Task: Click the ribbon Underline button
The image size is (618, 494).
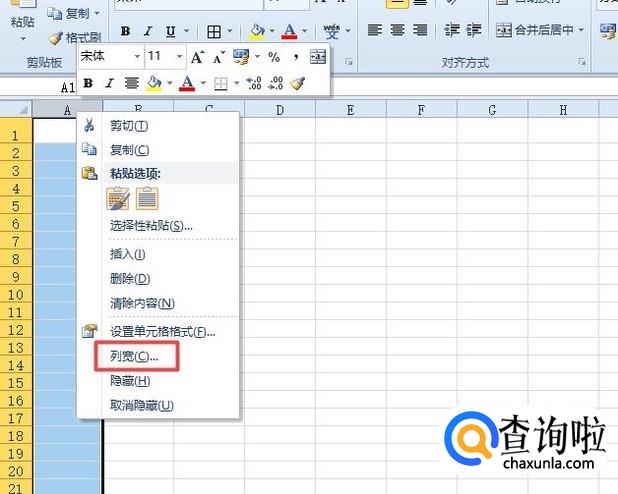Action: (x=171, y=31)
